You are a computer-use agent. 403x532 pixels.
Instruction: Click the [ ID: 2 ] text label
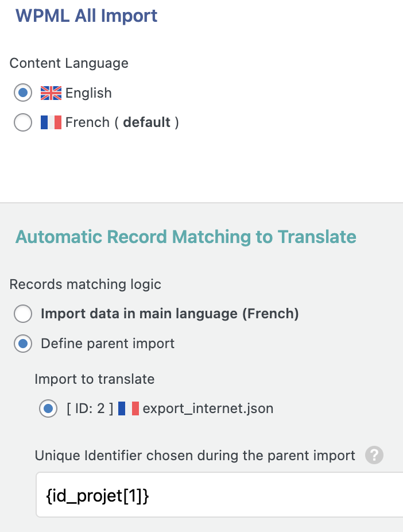[x=90, y=408]
